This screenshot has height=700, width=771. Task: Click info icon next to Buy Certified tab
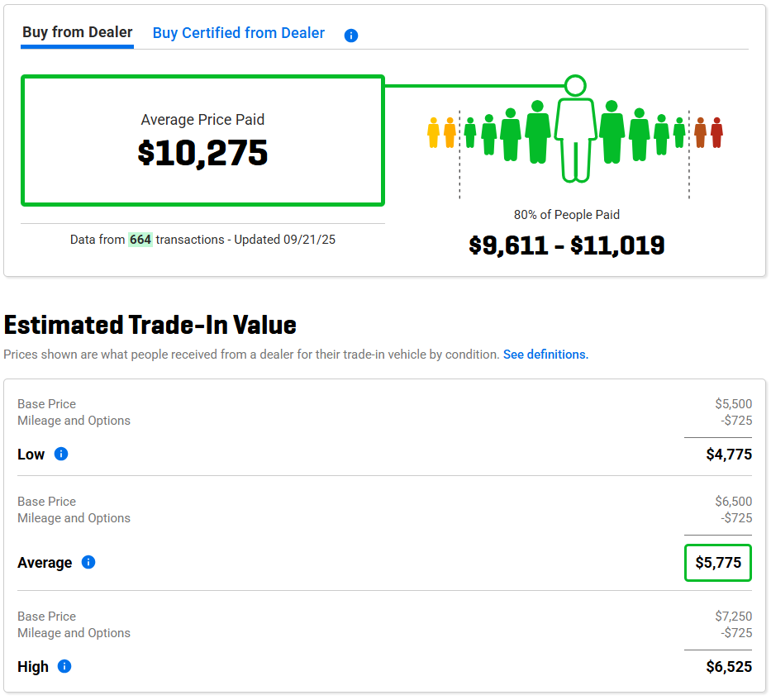click(351, 36)
